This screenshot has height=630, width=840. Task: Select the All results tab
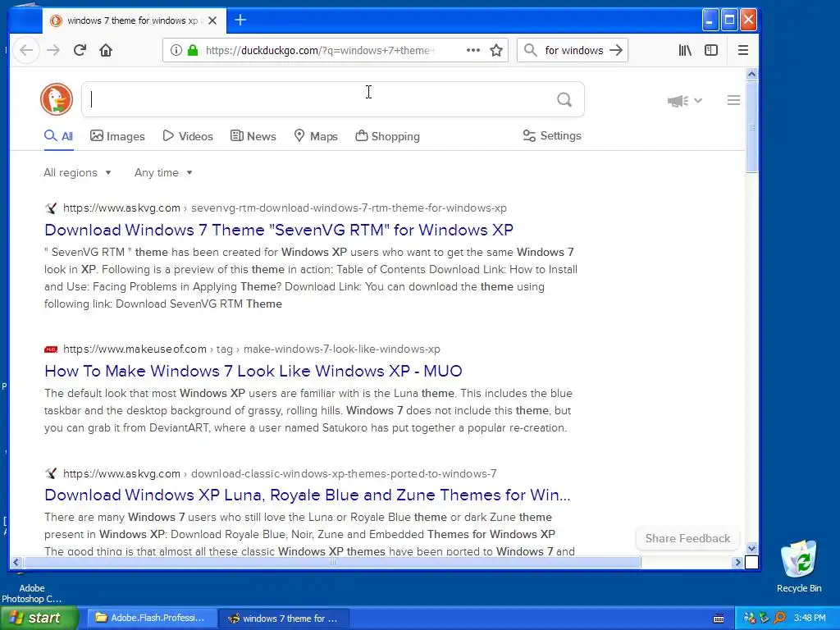[x=58, y=136]
